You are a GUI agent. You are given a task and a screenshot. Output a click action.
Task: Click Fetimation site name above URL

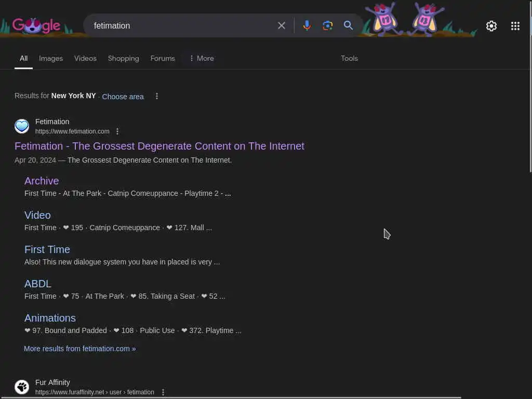tap(52, 122)
